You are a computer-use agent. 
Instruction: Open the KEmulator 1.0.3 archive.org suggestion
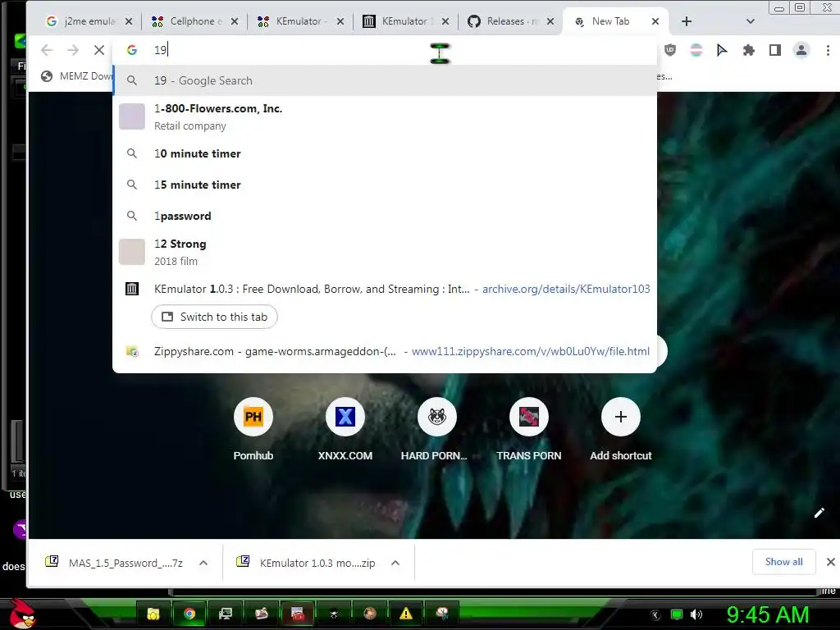tap(385, 290)
